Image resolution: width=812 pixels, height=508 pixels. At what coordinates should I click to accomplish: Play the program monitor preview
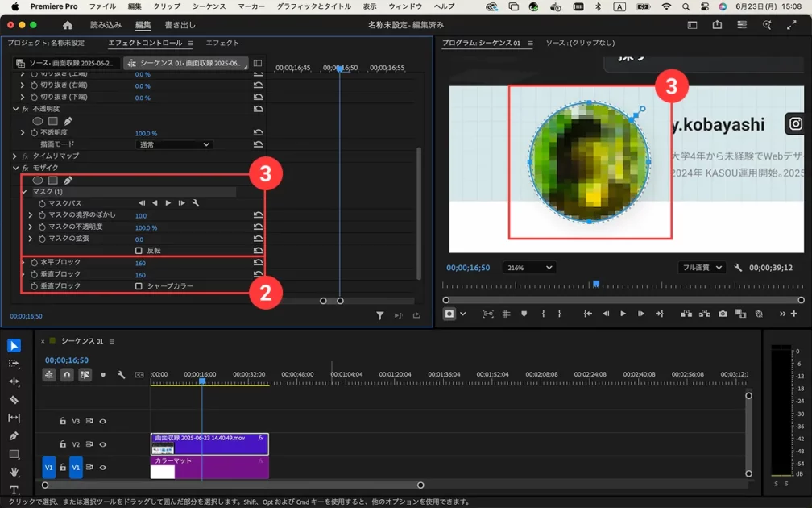coord(623,314)
